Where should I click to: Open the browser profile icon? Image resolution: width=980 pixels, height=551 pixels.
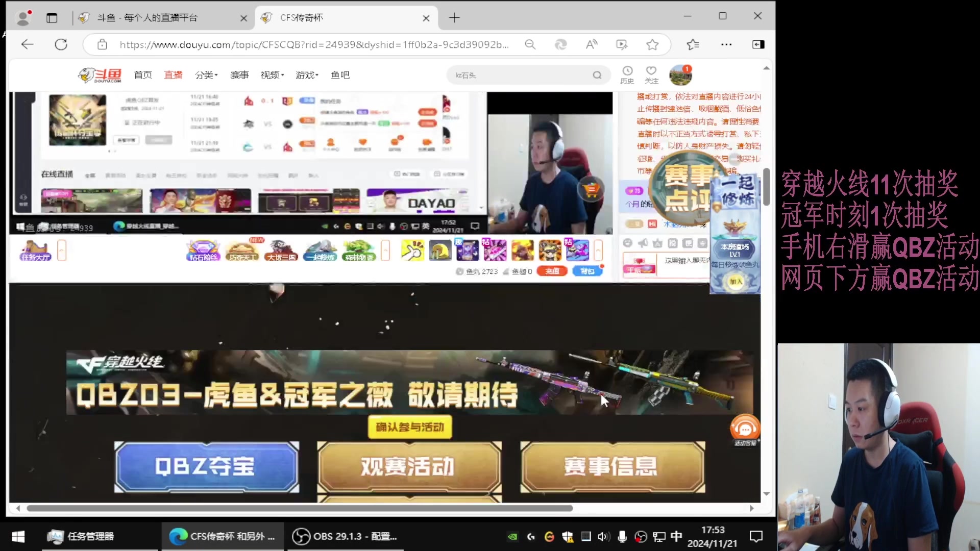click(23, 18)
